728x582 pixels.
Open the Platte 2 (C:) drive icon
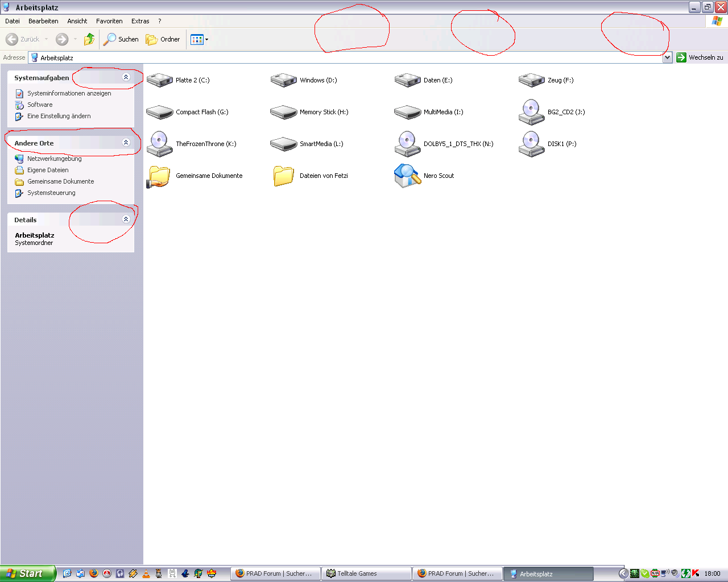point(160,80)
